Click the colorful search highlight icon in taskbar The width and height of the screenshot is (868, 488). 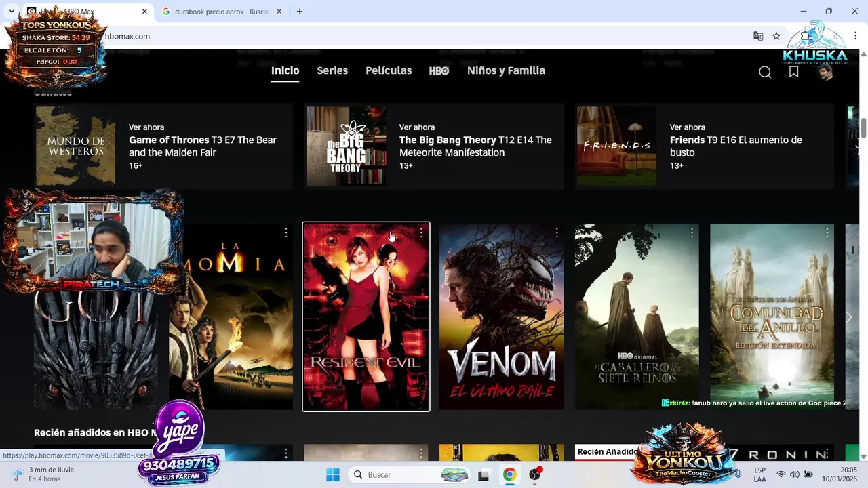tap(454, 475)
